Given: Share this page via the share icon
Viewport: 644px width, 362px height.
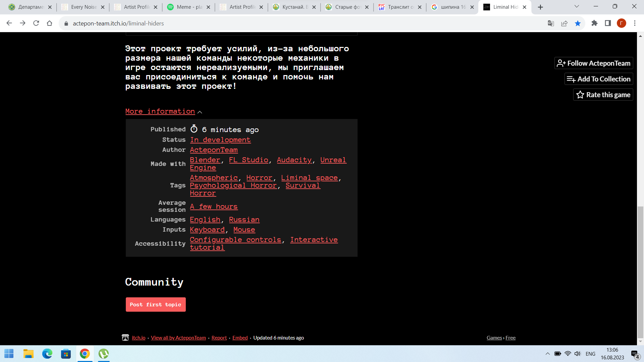Looking at the screenshot, I should tap(565, 23).
